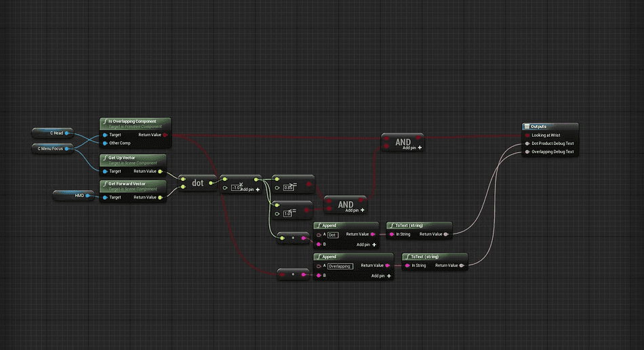The width and height of the screenshot is (644, 350).
Task: Select the lower ToText (string) node title
Action: click(424, 257)
